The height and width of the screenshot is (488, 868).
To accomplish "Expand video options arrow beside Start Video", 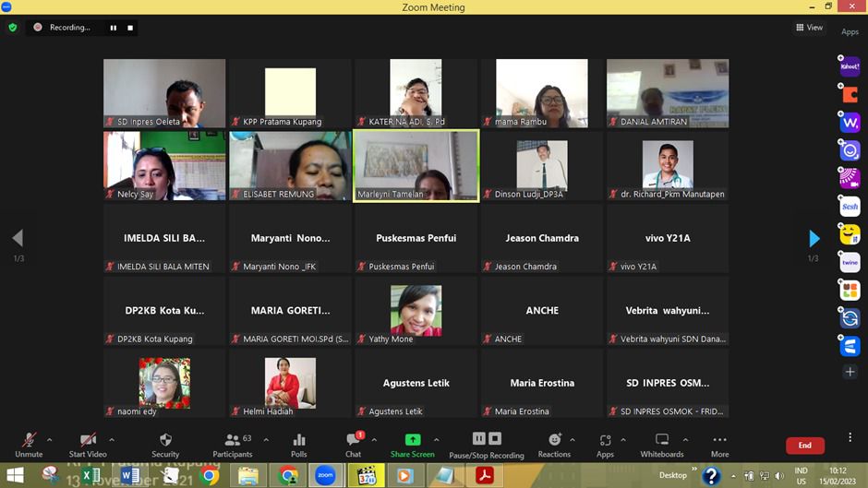I will [112, 440].
